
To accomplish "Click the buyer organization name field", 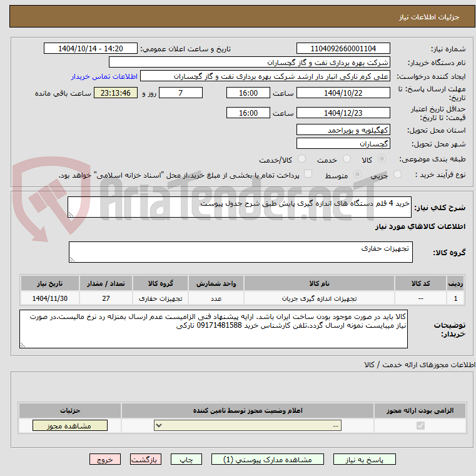I will tap(249, 63).
